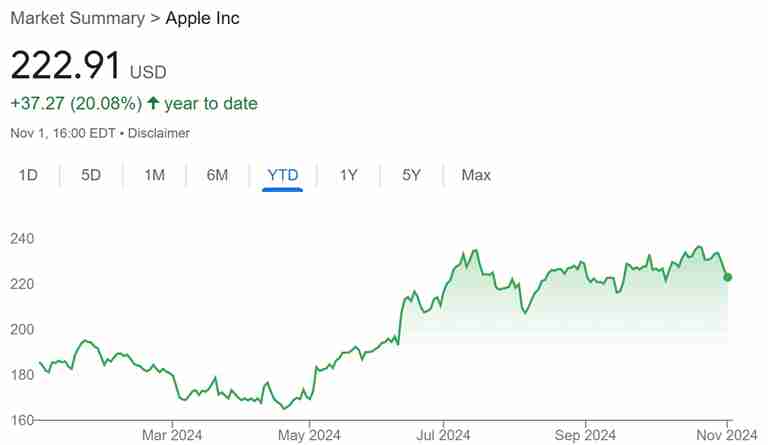Choose the 1M chart range
Viewport: 768px width, 445px height.
[154, 175]
